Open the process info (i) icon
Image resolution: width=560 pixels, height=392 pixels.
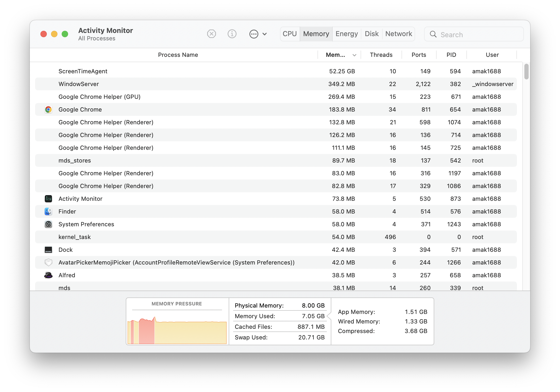pos(232,34)
